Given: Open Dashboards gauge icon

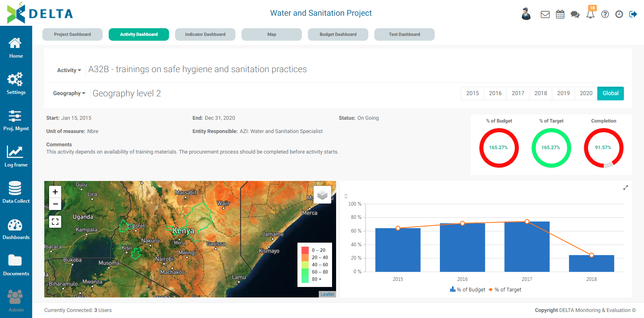Looking at the screenshot, I should coord(16,229).
